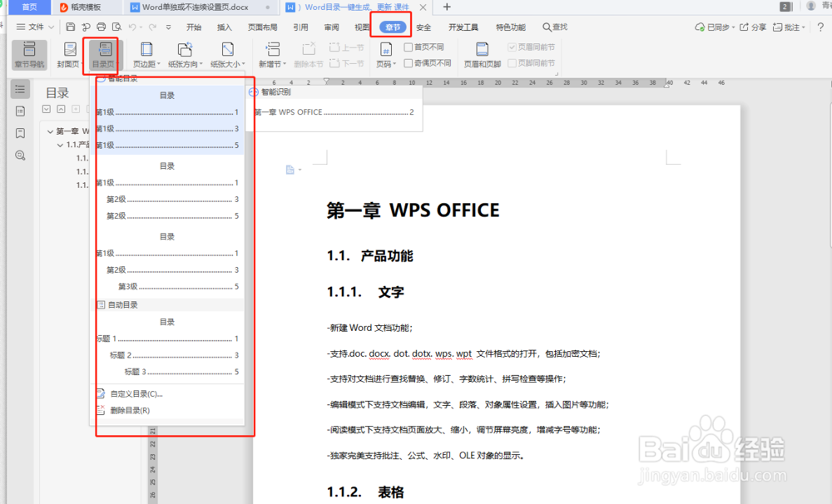Enable the 首页不同 checkbox
Viewport: 832px width, 504px height.
408,47
